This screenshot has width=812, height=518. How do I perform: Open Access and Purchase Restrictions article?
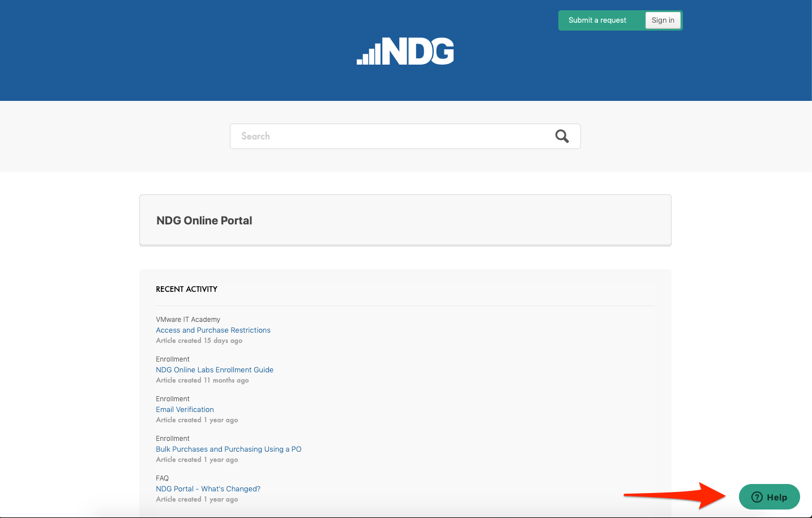click(213, 330)
